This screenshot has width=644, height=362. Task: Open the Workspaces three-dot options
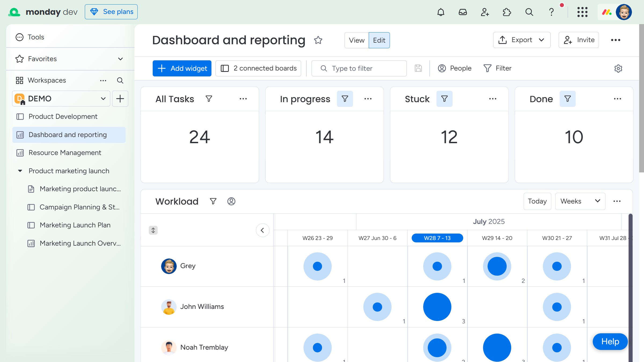click(103, 80)
